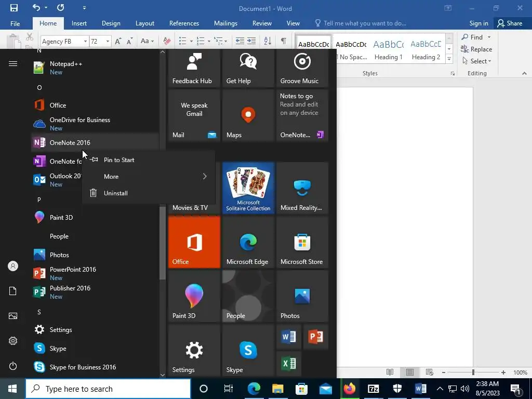Launch the Microsoft Edge tile
Screen dimensions: 532x399
(248, 242)
